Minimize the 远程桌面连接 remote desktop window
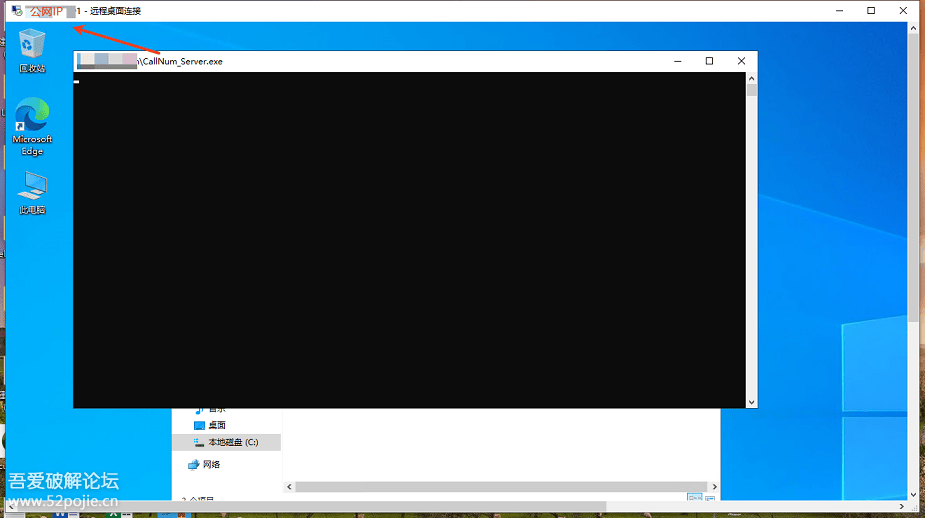 click(838, 11)
